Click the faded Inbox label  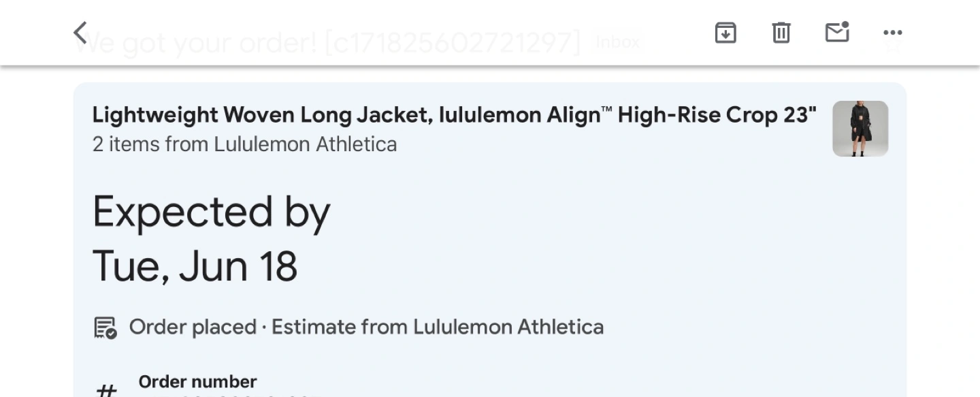pos(617,42)
